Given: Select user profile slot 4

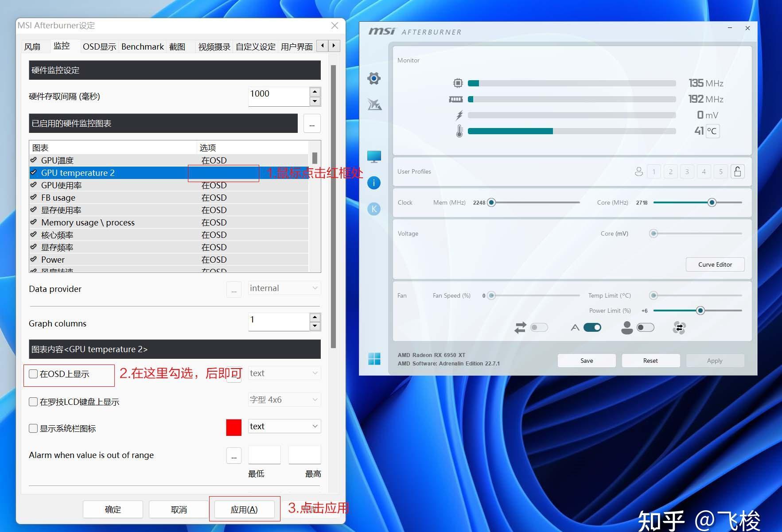Looking at the screenshot, I should click(704, 171).
